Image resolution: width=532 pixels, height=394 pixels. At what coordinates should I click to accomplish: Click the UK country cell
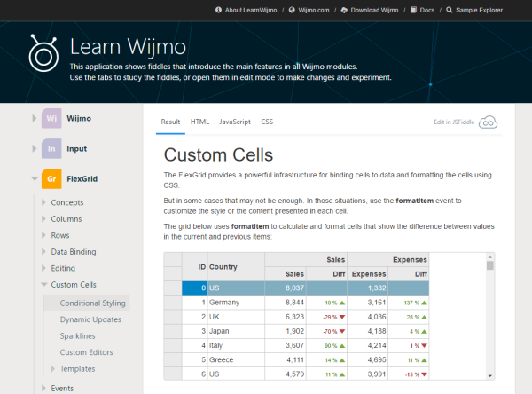(x=236, y=317)
